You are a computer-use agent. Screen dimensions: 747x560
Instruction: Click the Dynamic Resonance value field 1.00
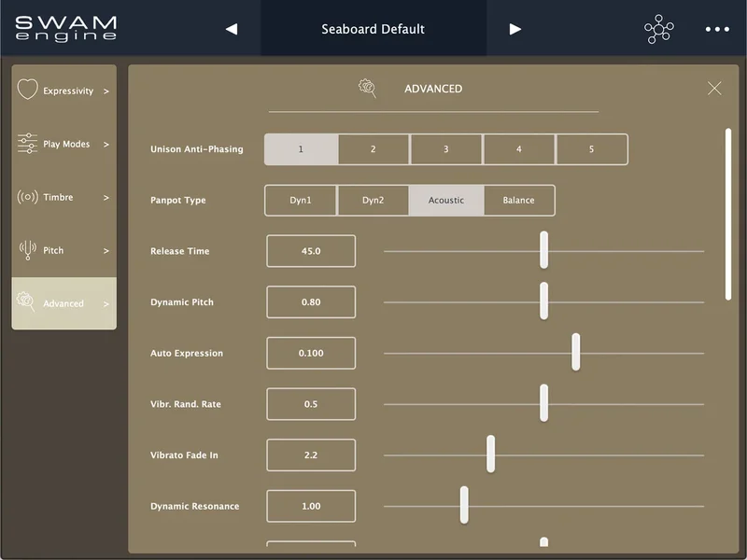[x=311, y=506]
